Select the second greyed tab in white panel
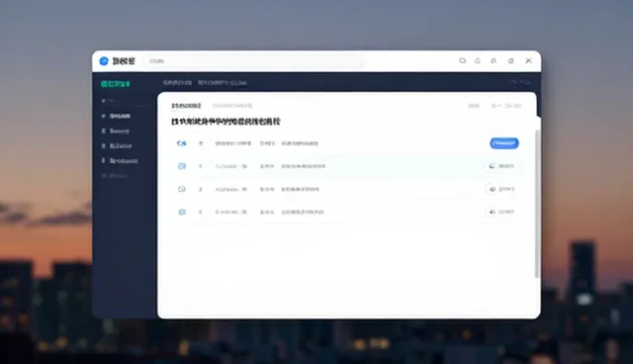The width and height of the screenshot is (633, 364). click(232, 106)
